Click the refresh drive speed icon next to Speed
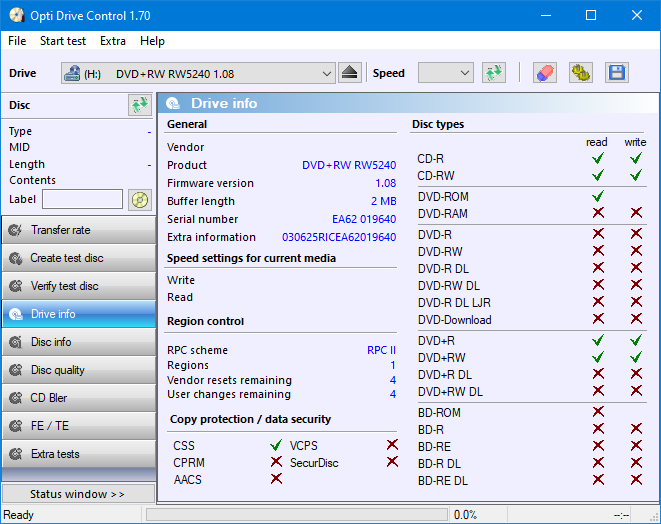The image size is (661, 524). [494, 73]
